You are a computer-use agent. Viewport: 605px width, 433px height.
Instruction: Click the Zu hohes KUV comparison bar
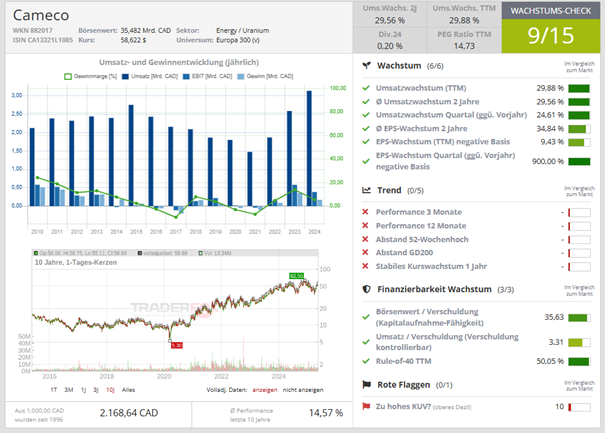[579, 407]
